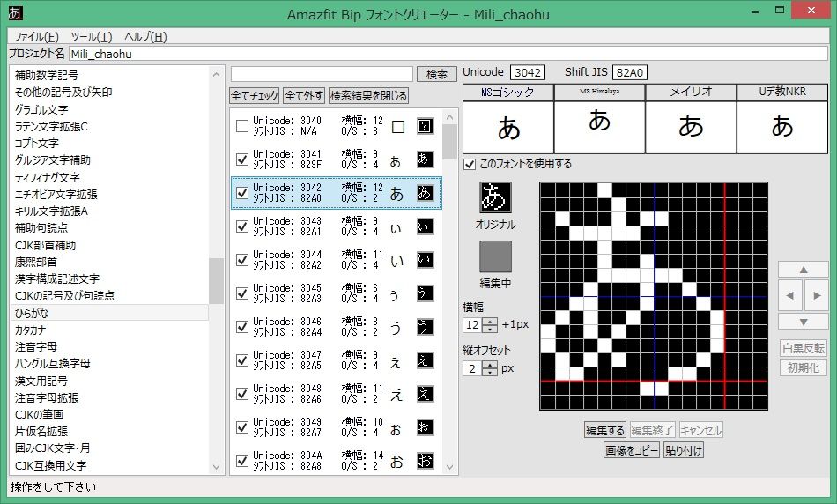Click the pixel-right arrow shift button
This screenshot has width=837, height=504.
(816, 295)
